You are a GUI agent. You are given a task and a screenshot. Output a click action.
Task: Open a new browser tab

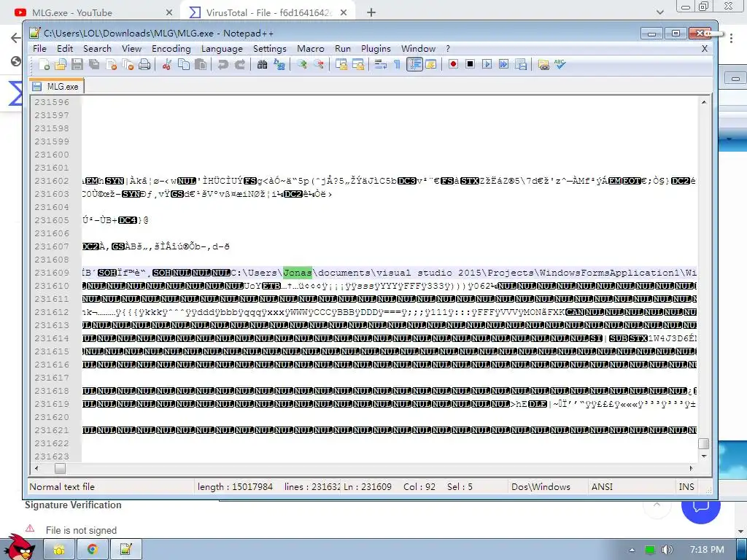371,12
